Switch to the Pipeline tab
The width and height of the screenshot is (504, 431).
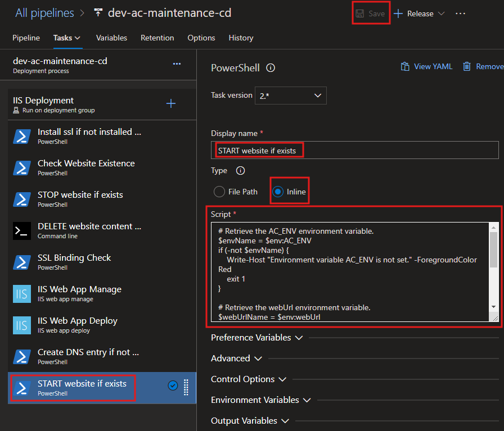[x=26, y=38]
